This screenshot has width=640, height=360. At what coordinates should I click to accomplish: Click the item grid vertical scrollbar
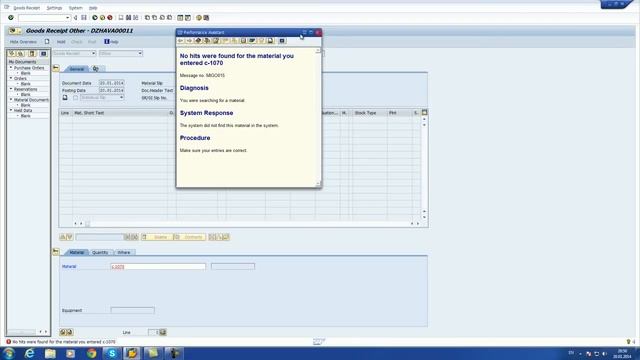click(x=424, y=168)
